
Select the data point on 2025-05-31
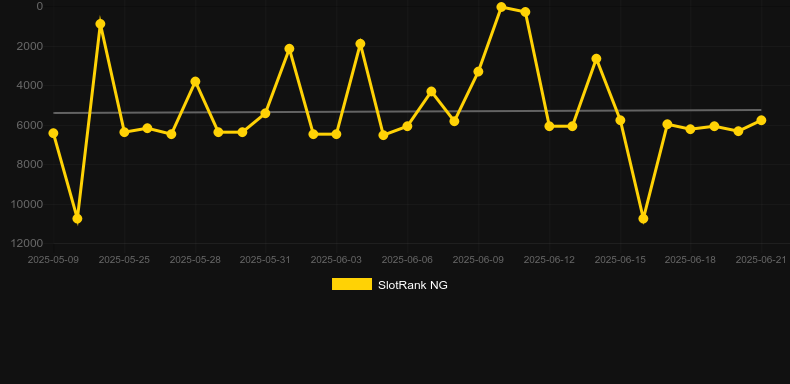point(266,113)
